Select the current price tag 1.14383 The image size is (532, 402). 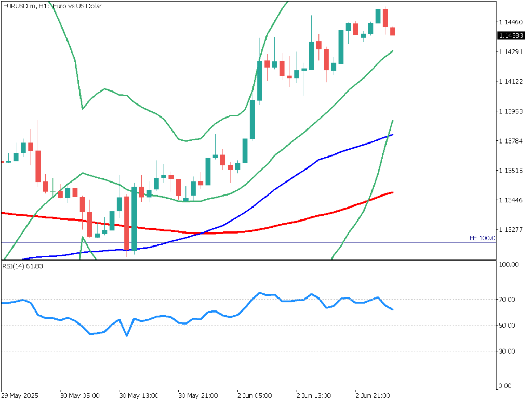coord(510,35)
